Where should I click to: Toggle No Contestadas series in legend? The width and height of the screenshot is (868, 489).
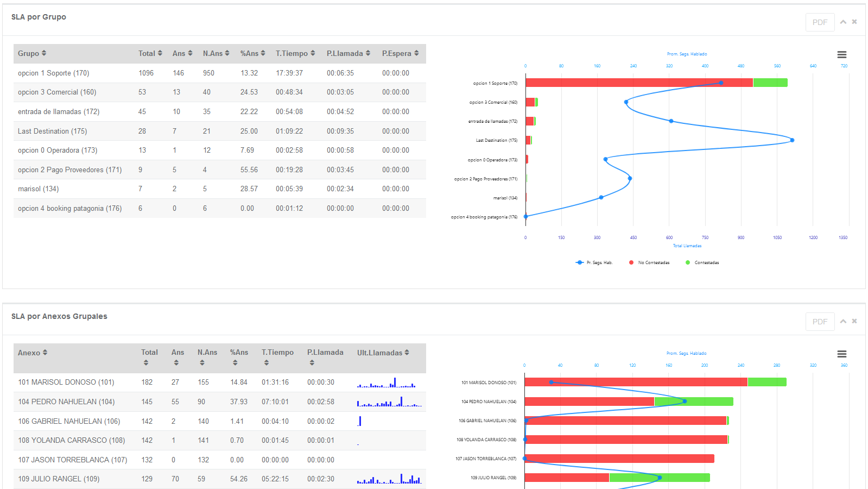coord(649,262)
